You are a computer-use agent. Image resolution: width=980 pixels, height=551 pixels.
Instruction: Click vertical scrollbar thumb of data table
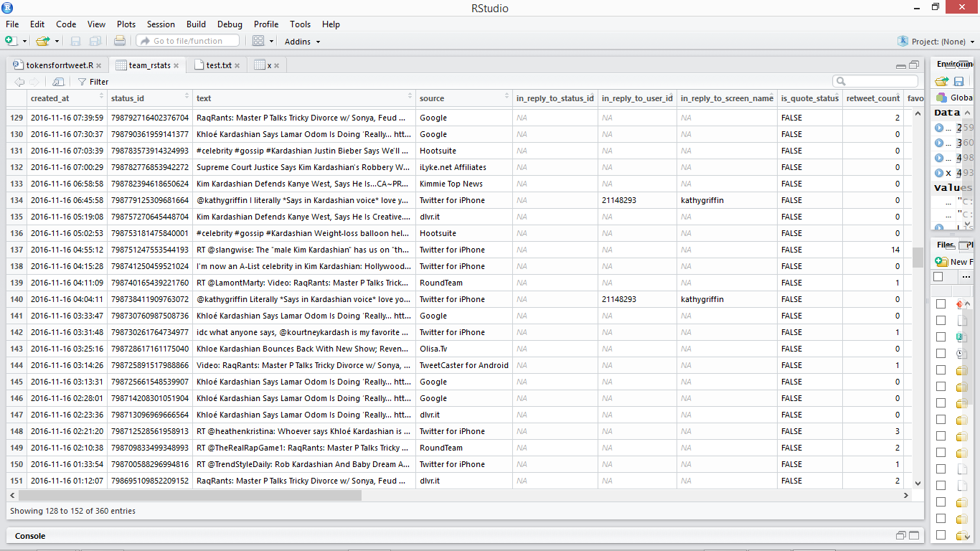[x=918, y=257]
